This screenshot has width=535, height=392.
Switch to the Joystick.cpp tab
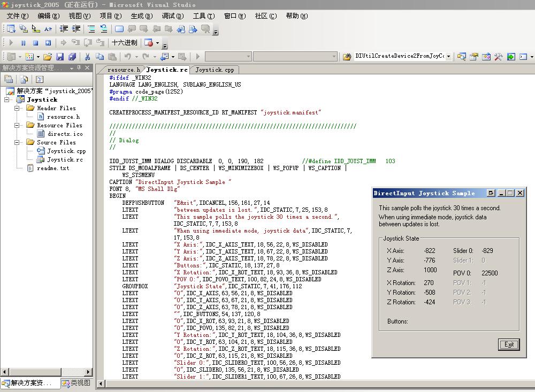click(215, 70)
